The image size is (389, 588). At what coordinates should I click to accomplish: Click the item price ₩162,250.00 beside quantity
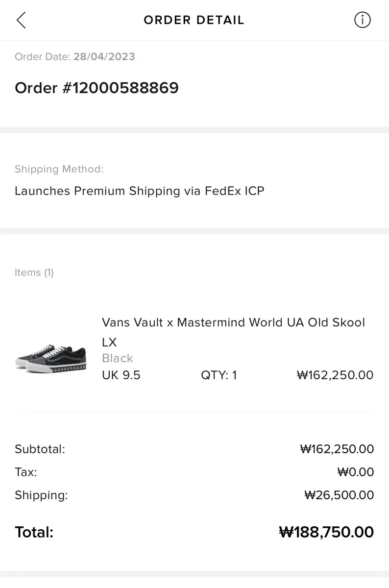point(335,375)
